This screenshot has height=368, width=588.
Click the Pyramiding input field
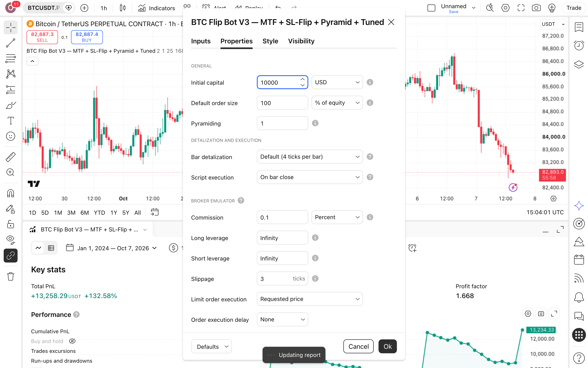[282, 123]
